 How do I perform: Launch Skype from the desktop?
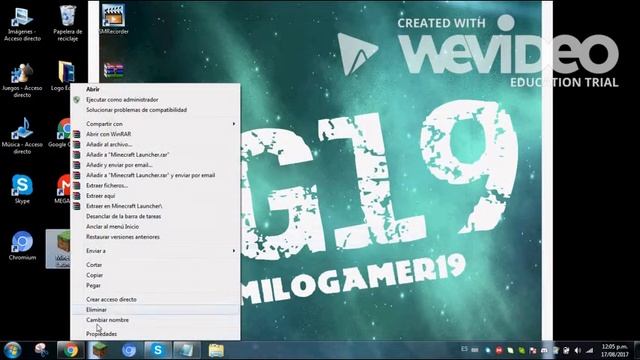[x=22, y=189]
